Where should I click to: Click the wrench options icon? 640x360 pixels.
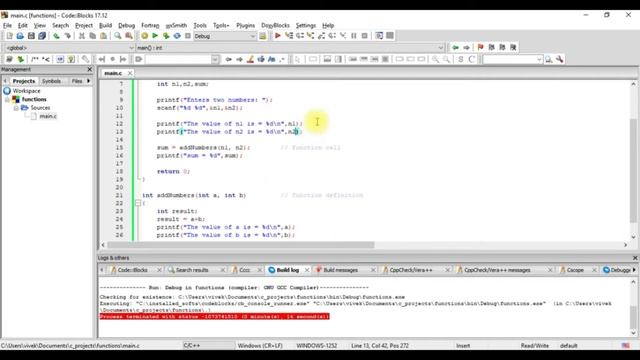[560, 60]
